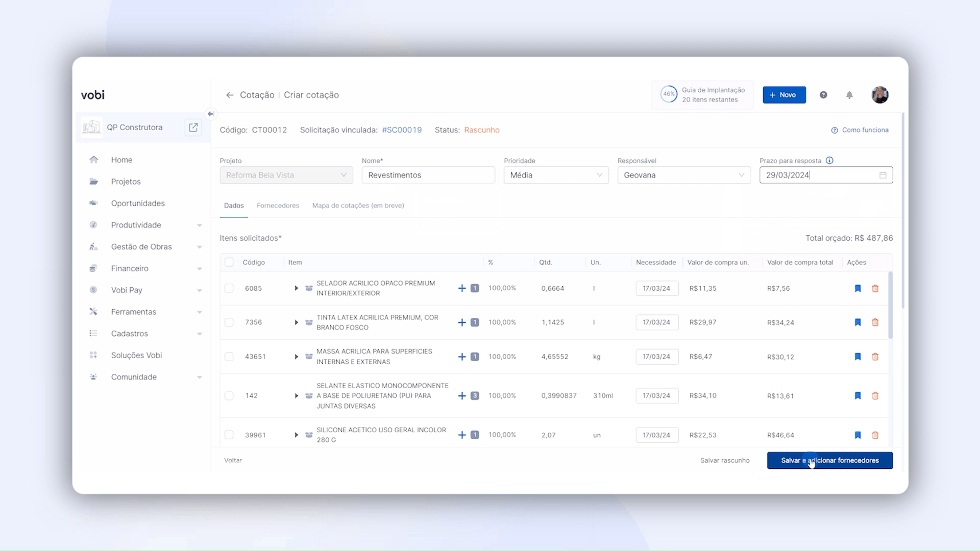Open the Prioridade Média dropdown
The height and width of the screenshot is (551, 980).
click(x=556, y=175)
